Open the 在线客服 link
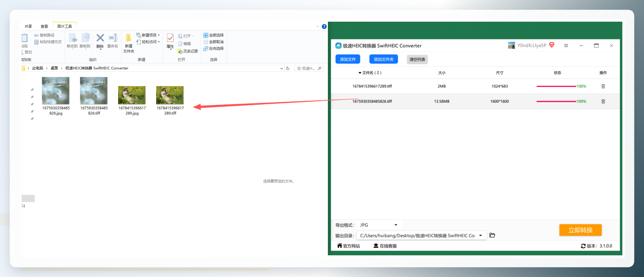 tap(385, 246)
